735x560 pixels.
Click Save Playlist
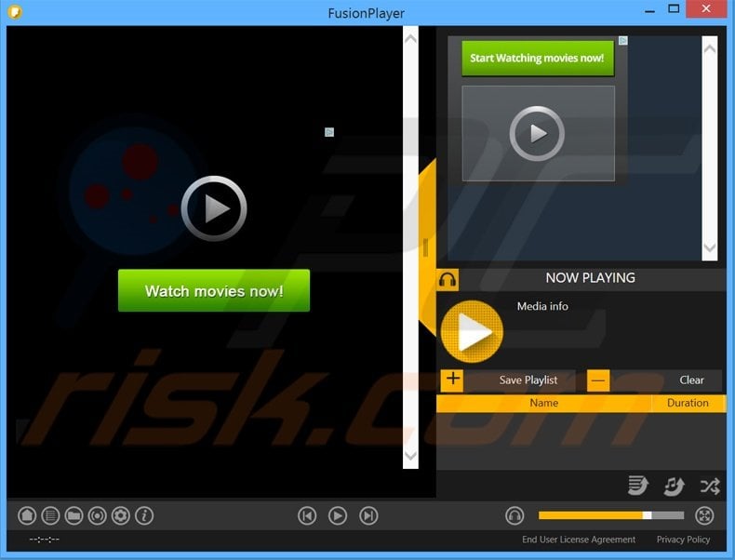[x=528, y=380]
